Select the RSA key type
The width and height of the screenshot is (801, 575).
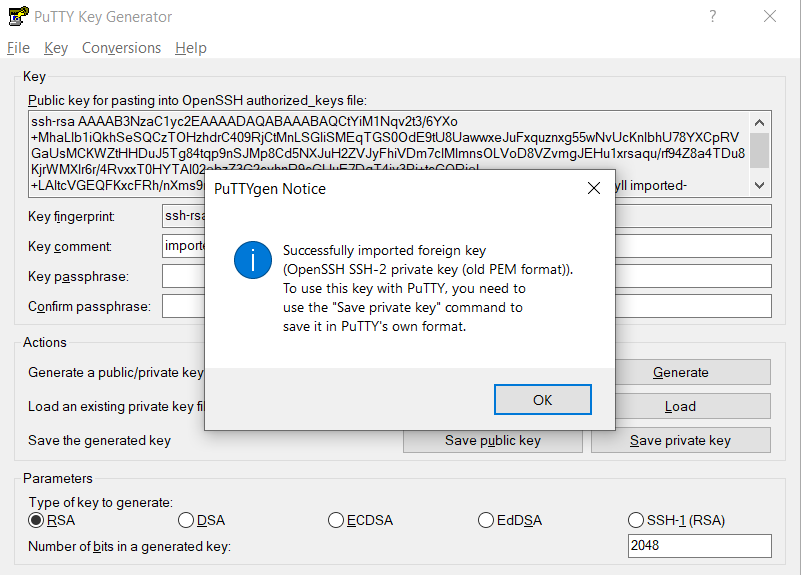click(52, 520)
